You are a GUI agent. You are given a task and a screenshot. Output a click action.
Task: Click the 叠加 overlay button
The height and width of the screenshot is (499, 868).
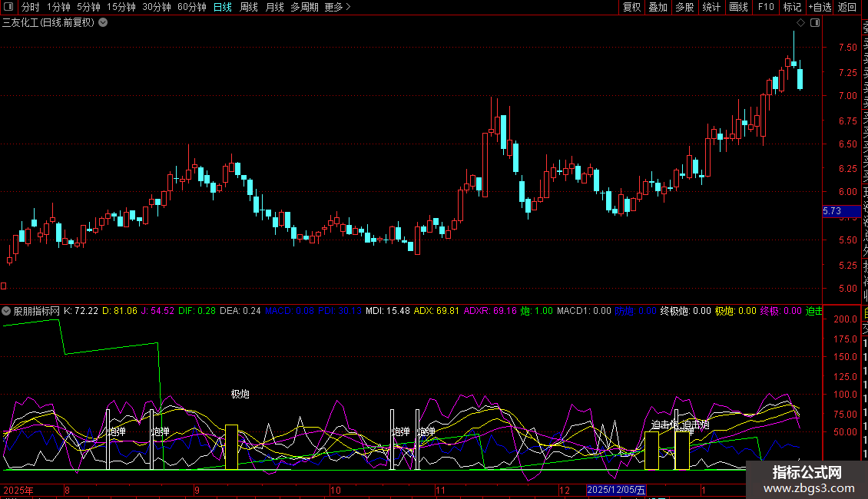(x=658, y=7)
